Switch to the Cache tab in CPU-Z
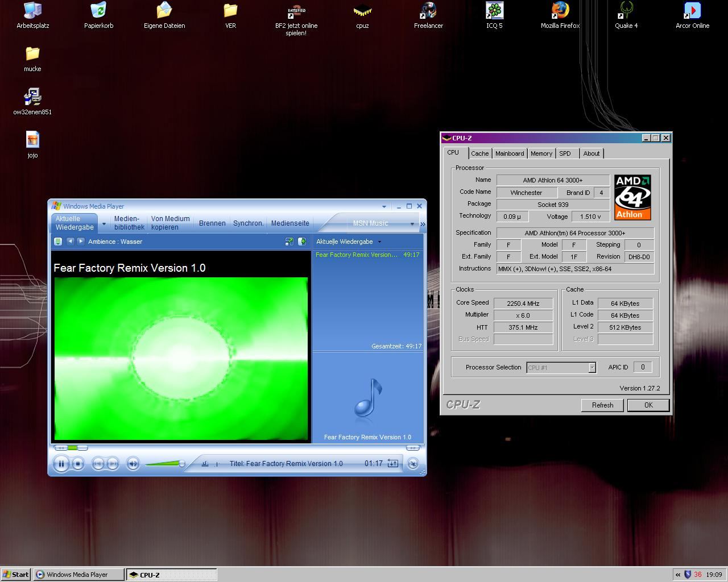Viewport: 728px width, 582px height. click(x=479, y=153)
